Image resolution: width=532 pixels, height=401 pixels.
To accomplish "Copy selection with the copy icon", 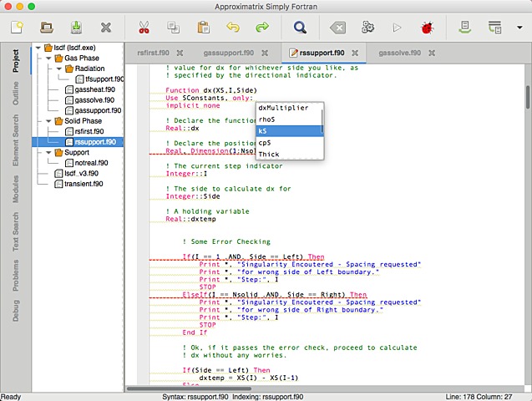I will tap(174, 27).
